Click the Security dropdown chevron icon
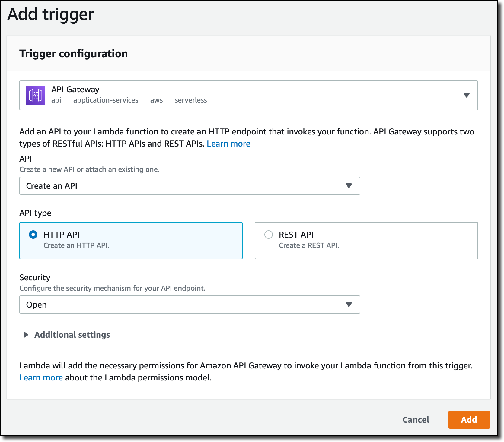Image resolution: width=504 pixels, height=442 pixels. coord(349,305)
